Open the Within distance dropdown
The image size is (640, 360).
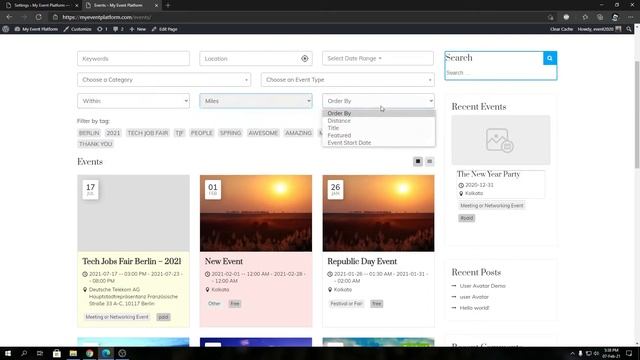pyautogui.click(x=133, y=101)
